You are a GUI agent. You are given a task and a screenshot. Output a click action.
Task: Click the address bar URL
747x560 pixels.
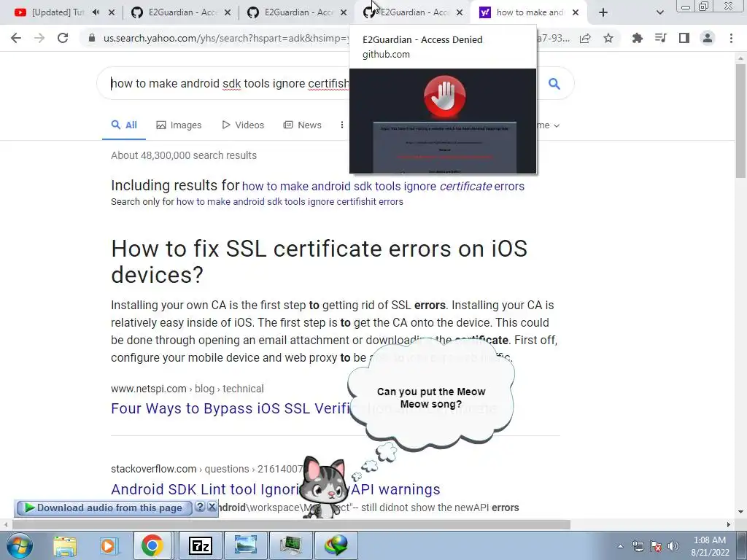click(x=226, y=38)
